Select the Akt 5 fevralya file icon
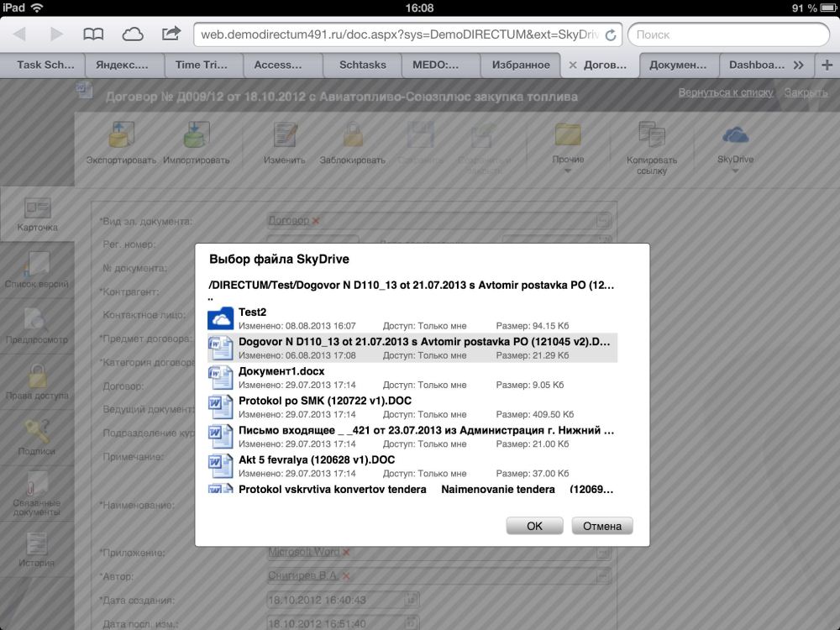 (x=221, y=465)
